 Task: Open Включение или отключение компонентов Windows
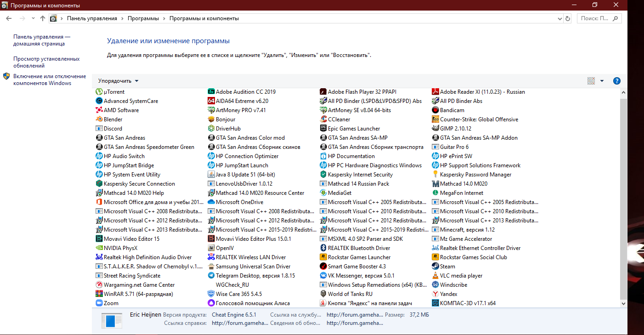click(50, 80)
